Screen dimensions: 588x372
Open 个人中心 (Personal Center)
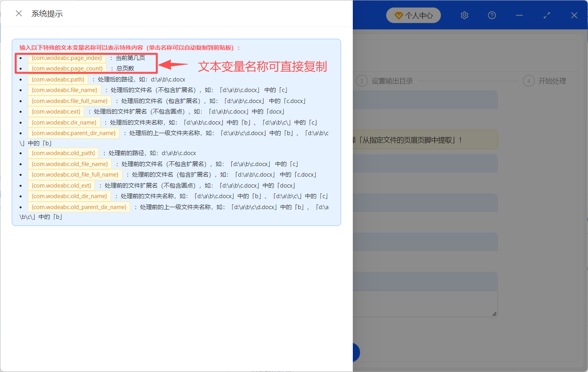(414, 15)
